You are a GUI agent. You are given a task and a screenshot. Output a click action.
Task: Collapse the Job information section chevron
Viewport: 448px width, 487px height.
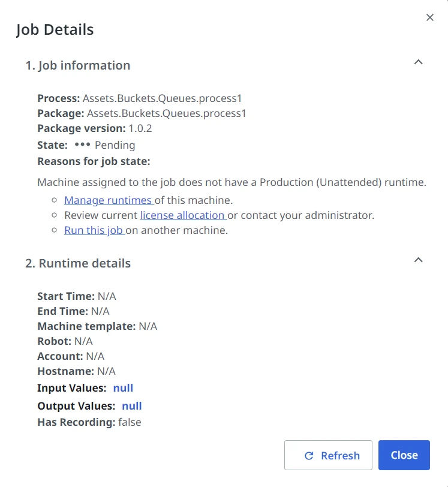pos(418,62)
